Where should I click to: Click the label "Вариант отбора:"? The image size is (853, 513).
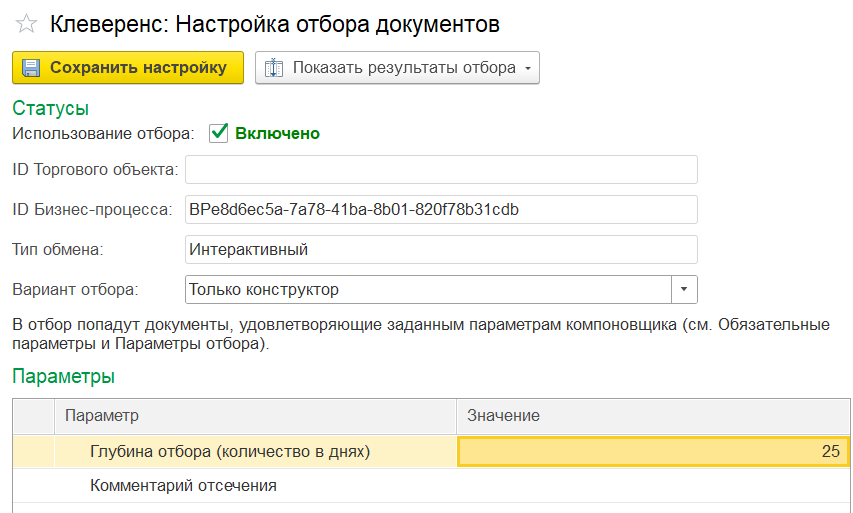76,289
